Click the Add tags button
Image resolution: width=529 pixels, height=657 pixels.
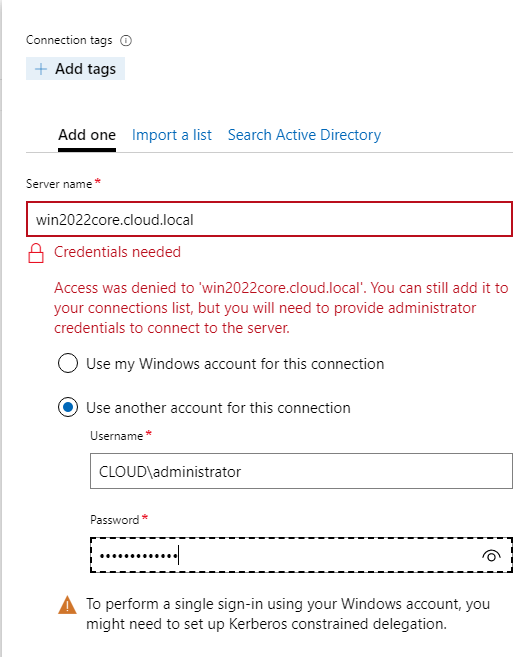(x=75, y=69)
